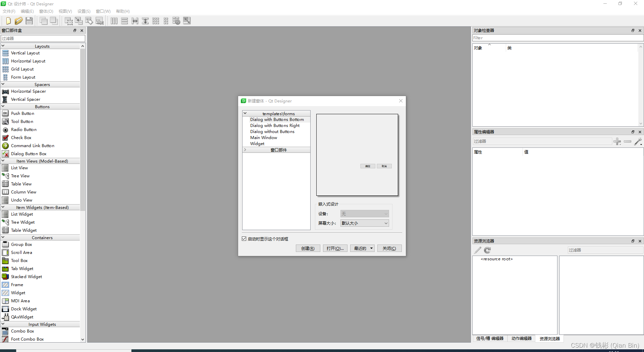
Task: Select Dialog without Buttons template
Action: tap(272, 132)
